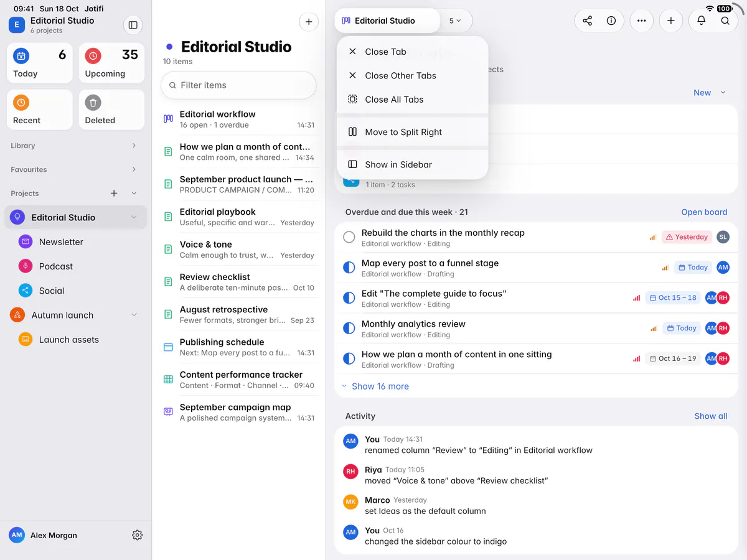Expand Show 16 more tasks

[375, 386]
